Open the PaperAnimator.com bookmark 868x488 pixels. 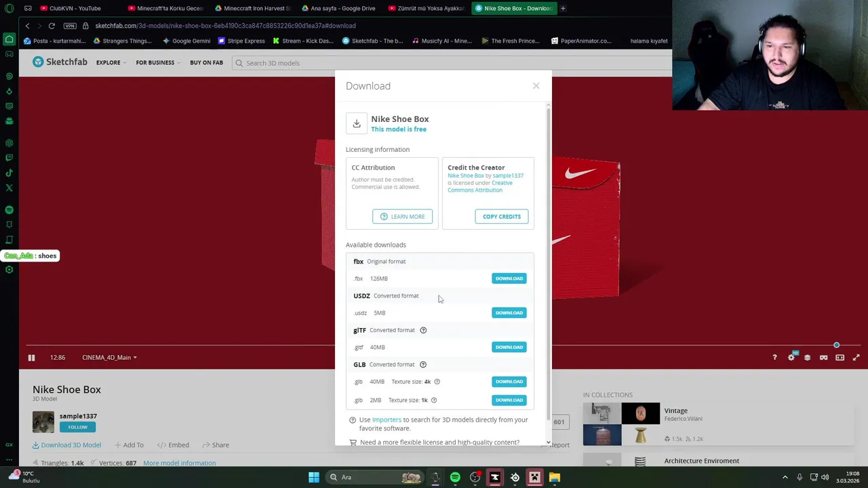581,41
